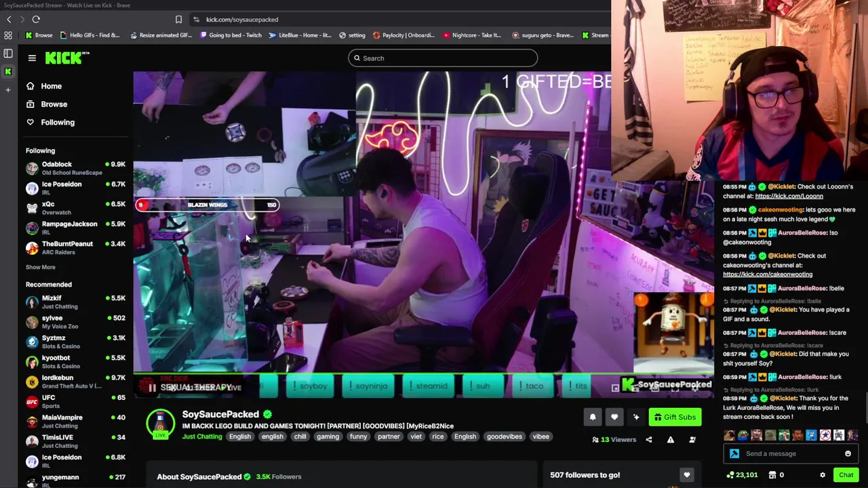Share the stream icon

pyautogui.click(x=649, y=440)
